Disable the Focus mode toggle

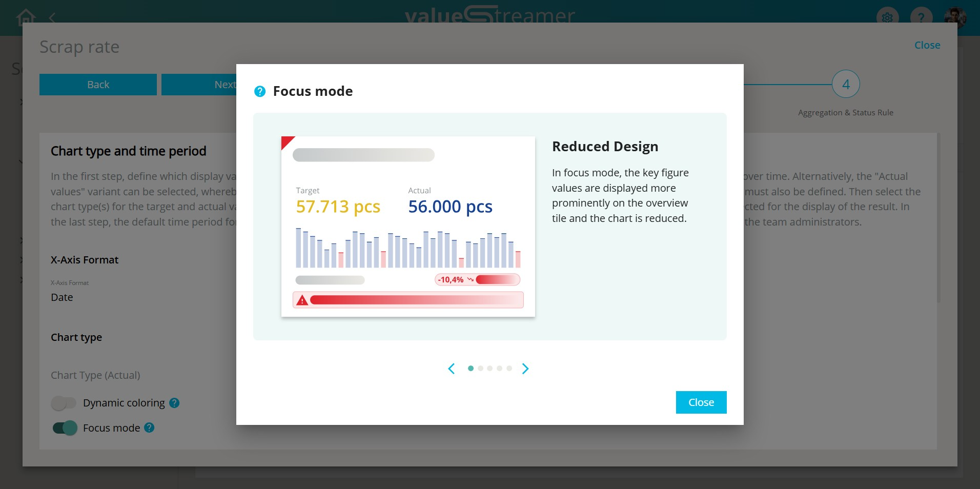[65, 427]
